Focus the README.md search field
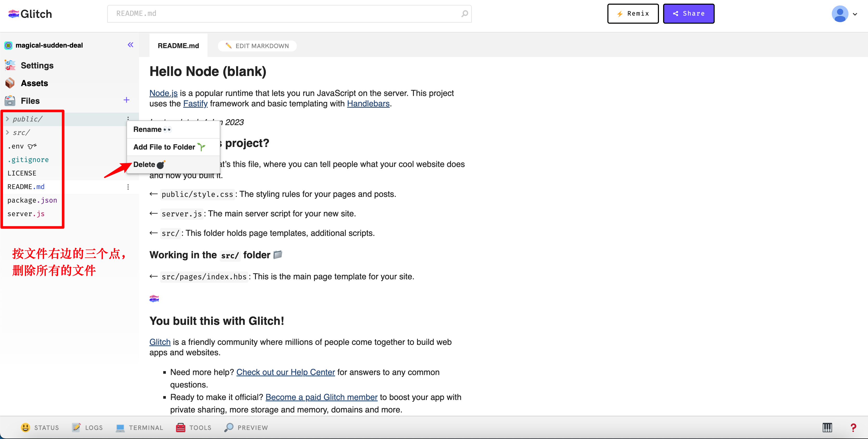This screenshot has height=439, width=868. pos(289,14)
